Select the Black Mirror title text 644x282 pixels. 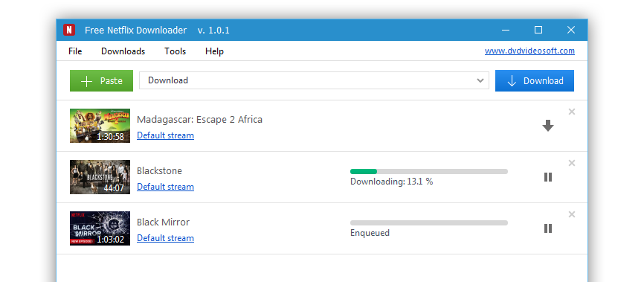(x=163, y=222)
